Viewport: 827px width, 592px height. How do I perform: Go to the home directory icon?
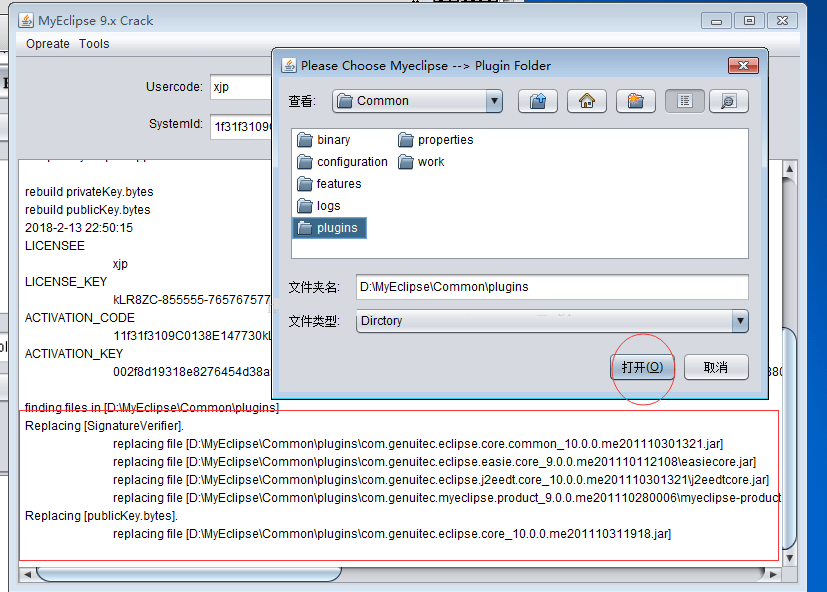pyautogui.click(x=586, y=101)
